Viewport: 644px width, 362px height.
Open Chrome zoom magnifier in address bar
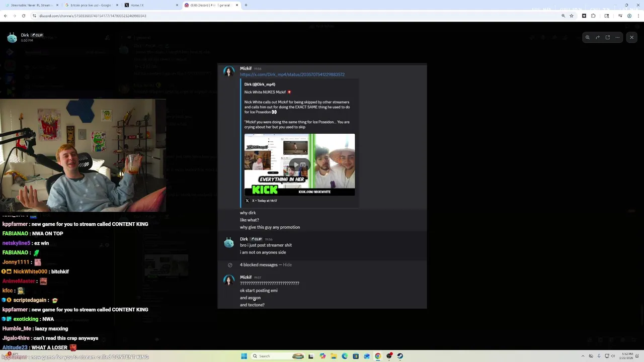click(x=563, y=16)
